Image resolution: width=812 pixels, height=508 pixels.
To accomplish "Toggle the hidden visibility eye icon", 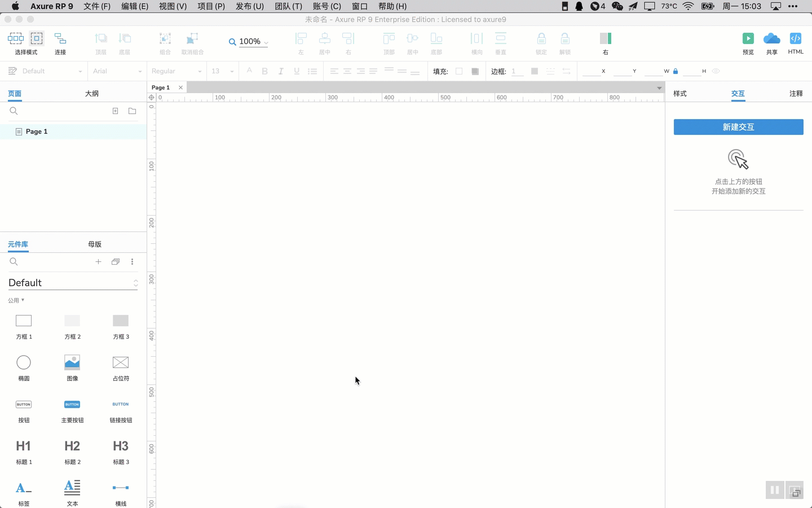I will coord(716,71).
